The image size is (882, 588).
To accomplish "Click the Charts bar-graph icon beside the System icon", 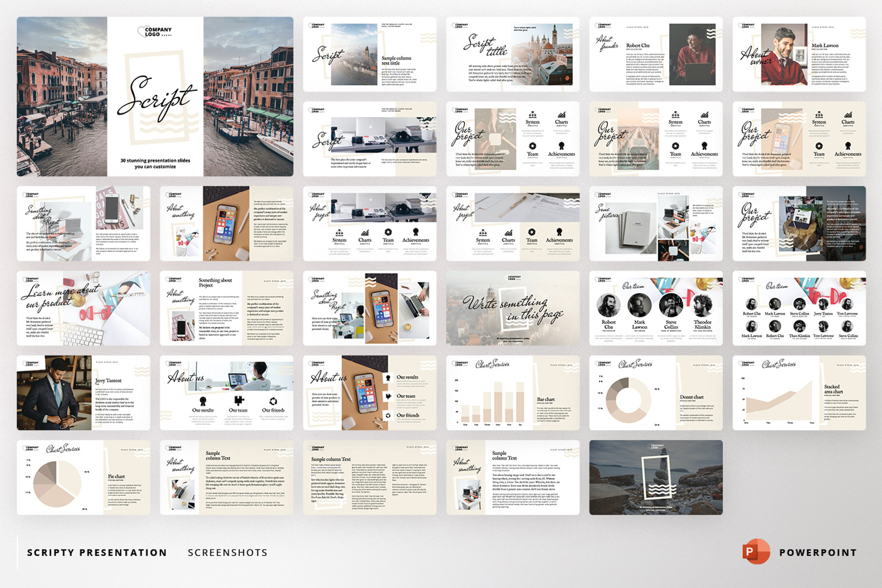I will coord(562,116).
